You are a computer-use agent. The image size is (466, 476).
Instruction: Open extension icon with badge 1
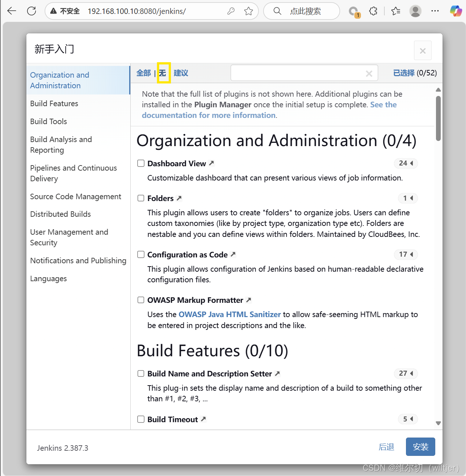pos(354,12)
